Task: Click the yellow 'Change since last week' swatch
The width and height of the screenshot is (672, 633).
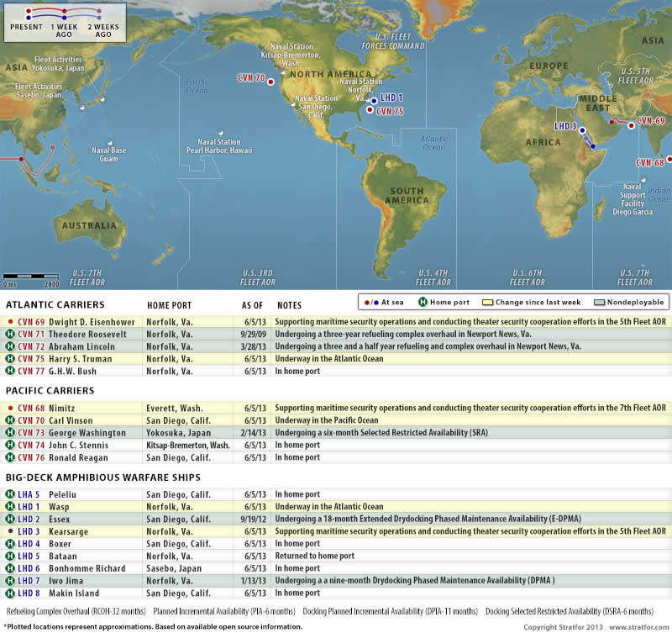Action: (486, 302)
